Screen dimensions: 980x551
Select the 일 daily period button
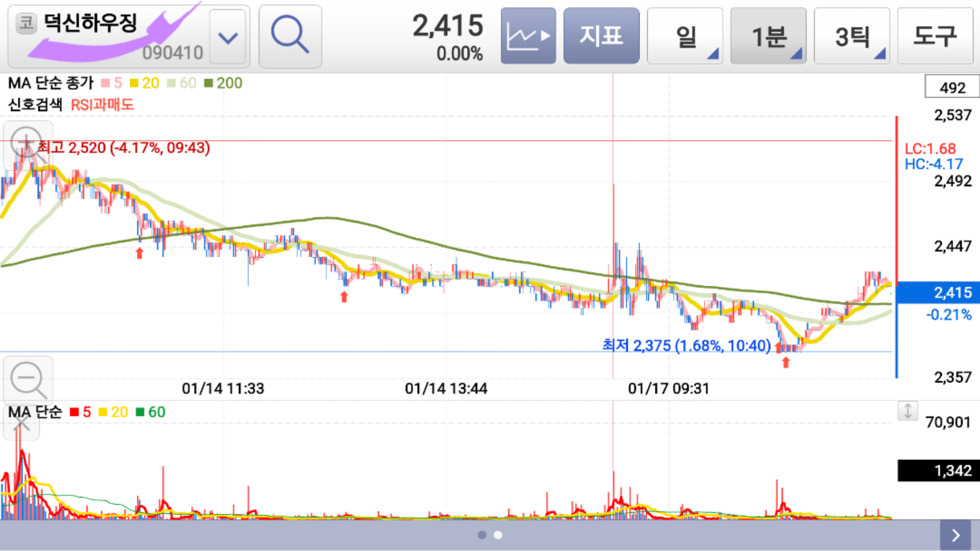[685, 36]
